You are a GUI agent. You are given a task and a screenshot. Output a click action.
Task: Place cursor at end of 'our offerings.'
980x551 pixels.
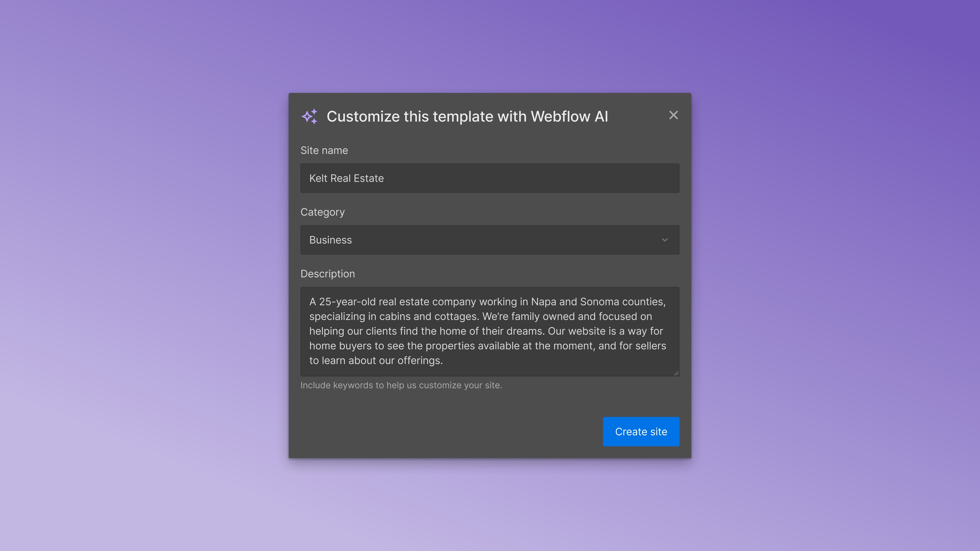pos(443,360)
